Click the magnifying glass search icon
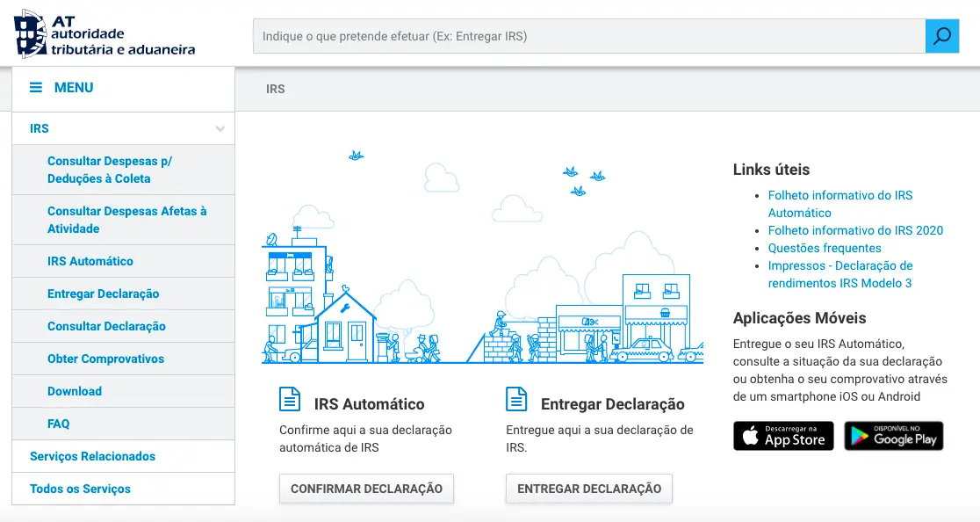Viewport: 980px width, 522px height. tap(942, 36)
